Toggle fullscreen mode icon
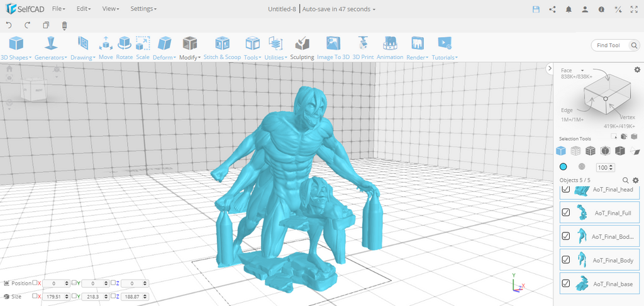The width and height of the screenshot is (644, 306). coord(634,9)
